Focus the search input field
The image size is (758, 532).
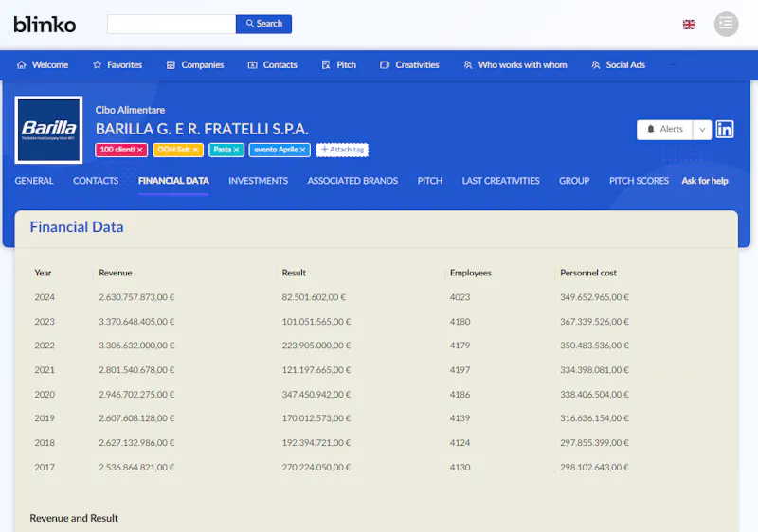[171, 24]
